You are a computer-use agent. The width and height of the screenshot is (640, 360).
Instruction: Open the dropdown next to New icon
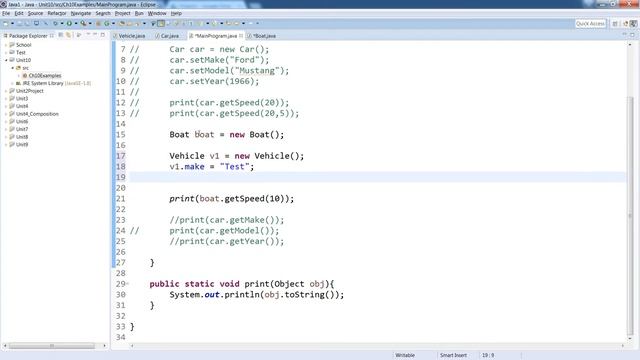[x=12, y=24]
